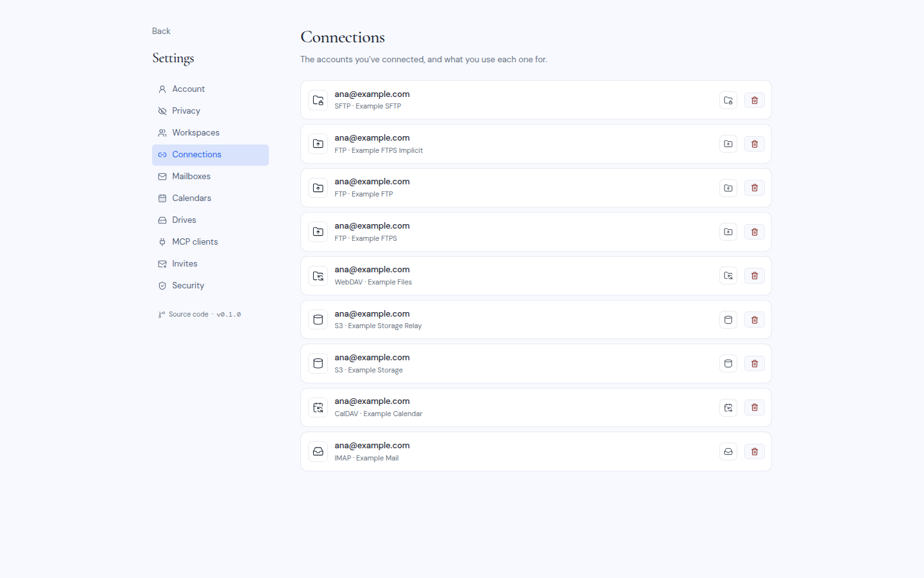Switch to Calendars settings
Image resolution: width=924 pixels, height=578 pixels.
[210, 198]
